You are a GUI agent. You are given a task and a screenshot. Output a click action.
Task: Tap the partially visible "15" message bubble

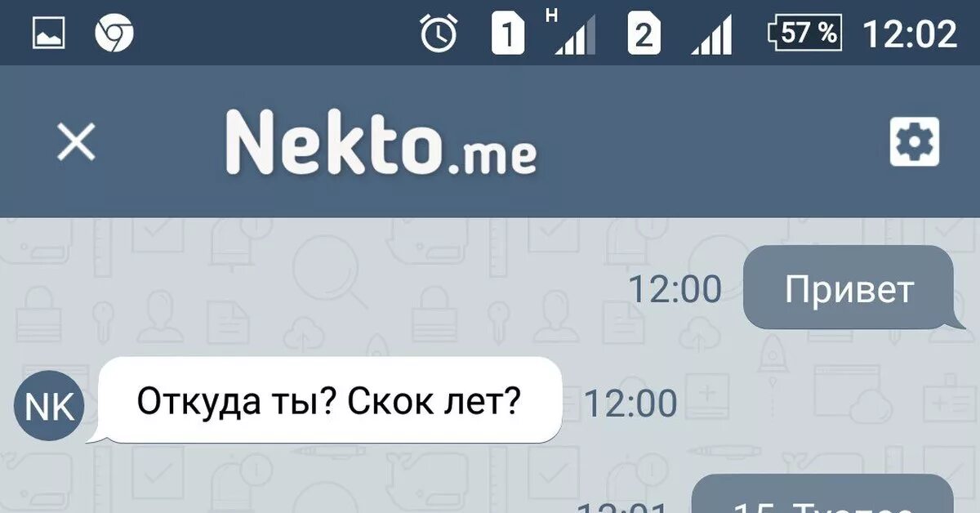pos(822,493)
